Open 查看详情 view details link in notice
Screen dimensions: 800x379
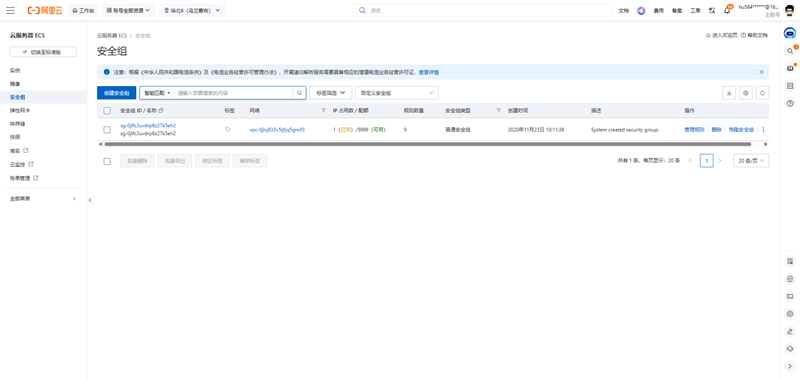click(429, 72)
